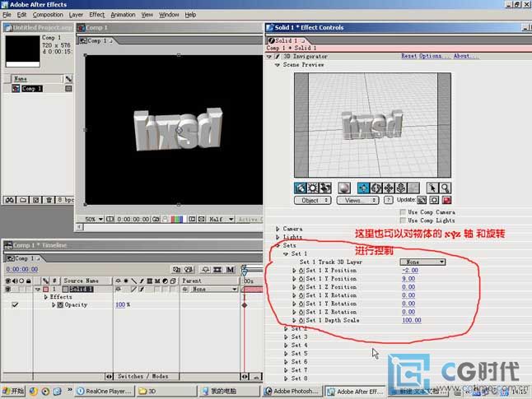Click first Update mode icon next to Update label
Image resolution: width=532 pixels, height=399 pixels.
pos(422,200)
